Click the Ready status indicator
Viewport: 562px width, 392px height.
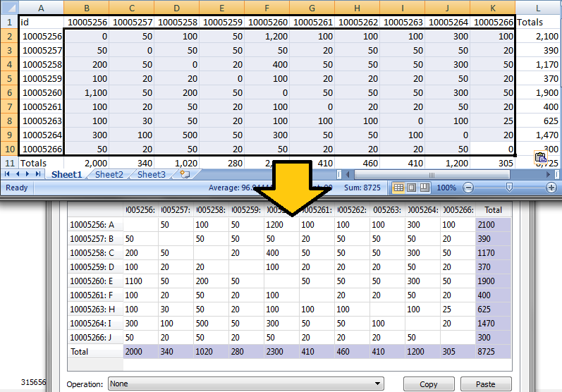click(16, 188)
